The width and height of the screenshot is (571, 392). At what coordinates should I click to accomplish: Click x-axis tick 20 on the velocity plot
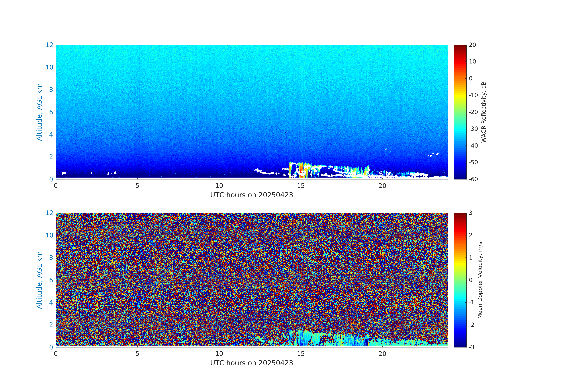(382, 354)
